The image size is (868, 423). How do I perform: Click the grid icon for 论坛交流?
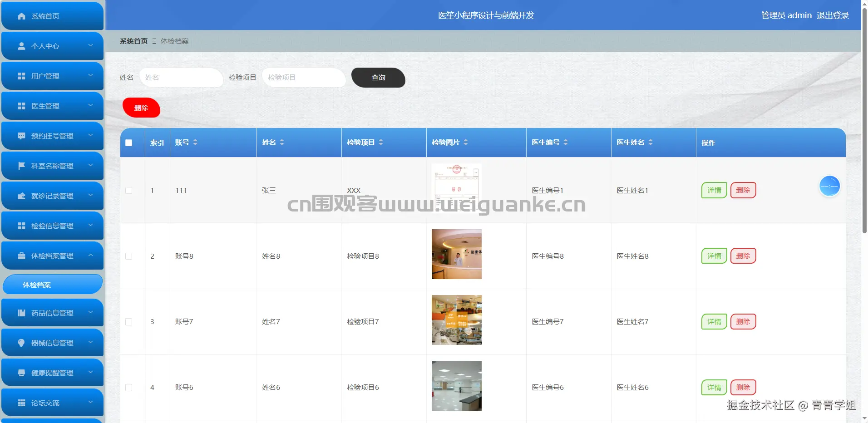click(21, 403)
